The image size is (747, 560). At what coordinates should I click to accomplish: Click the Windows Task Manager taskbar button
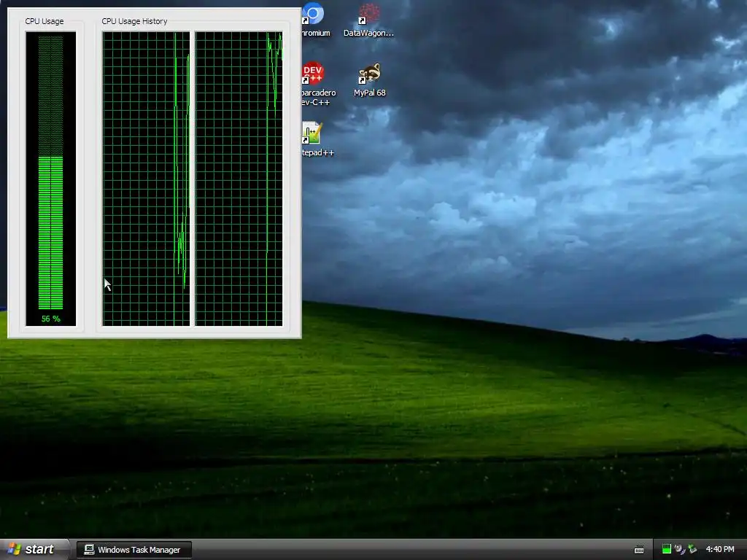click(134, 550)
